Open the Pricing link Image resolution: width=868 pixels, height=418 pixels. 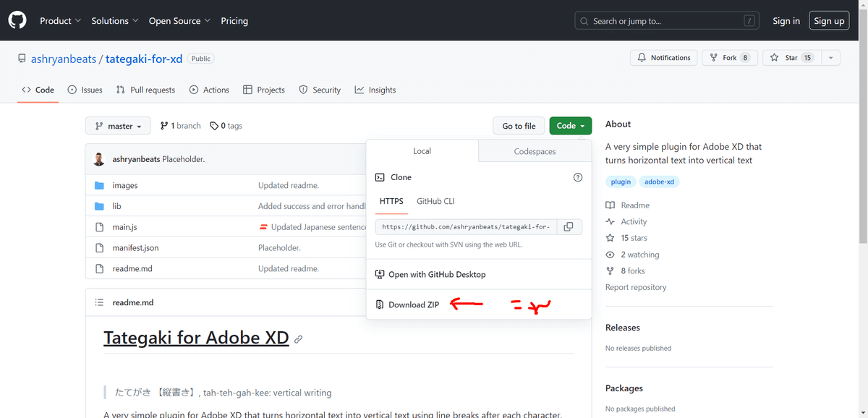(x=234, y=21)
